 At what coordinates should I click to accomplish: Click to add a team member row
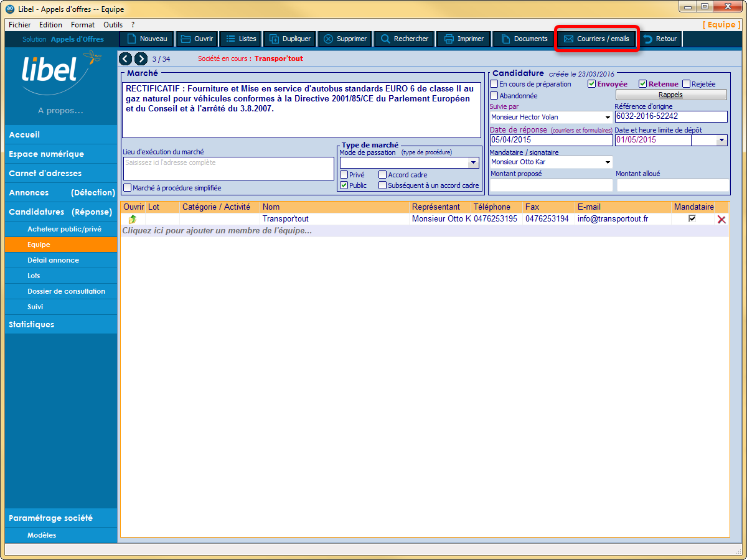(424, 231)
